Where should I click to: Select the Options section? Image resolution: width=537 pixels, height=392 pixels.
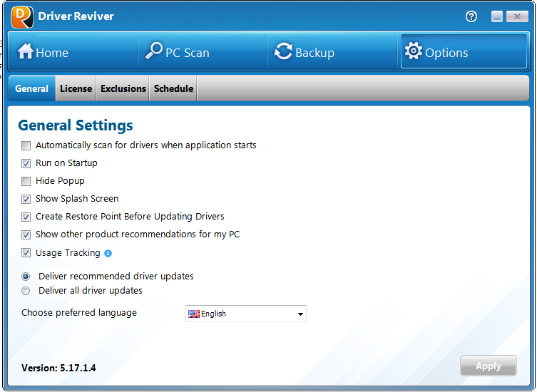[x=464, y=51]
